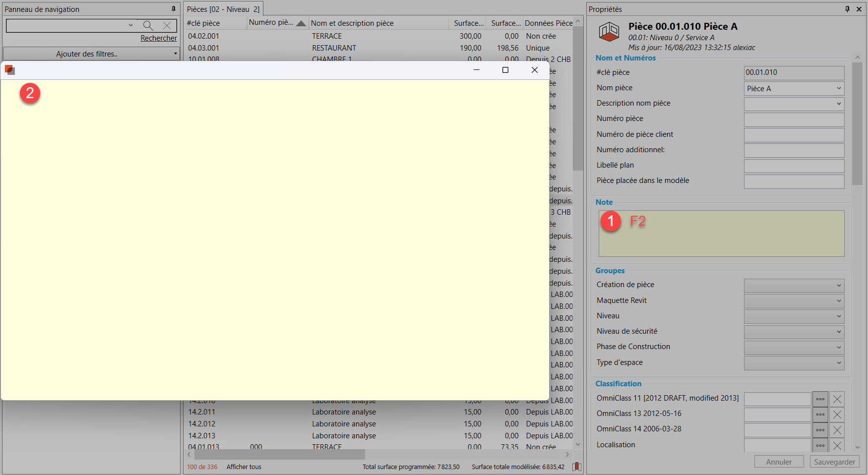Clear the Localisation classification with X icon

pyautogui.click(x=837, y=445)
